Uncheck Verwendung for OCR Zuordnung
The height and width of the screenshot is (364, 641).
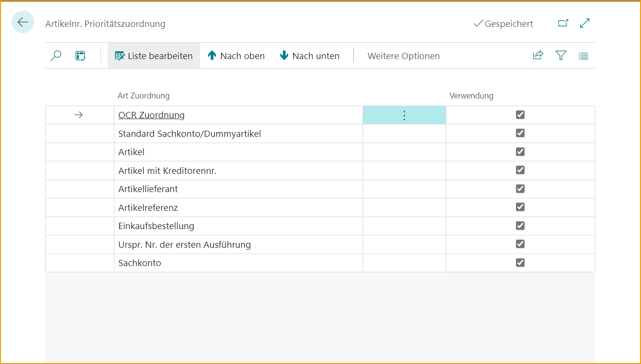(520, 115)
